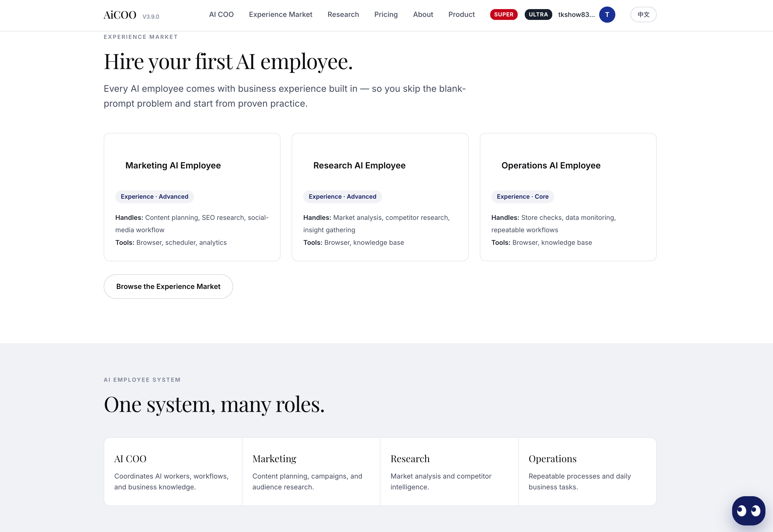Click the 'EXPERIENCE MARKET' section label
The width and height of the screenshot is (773, 532).
tap(141, 37)
